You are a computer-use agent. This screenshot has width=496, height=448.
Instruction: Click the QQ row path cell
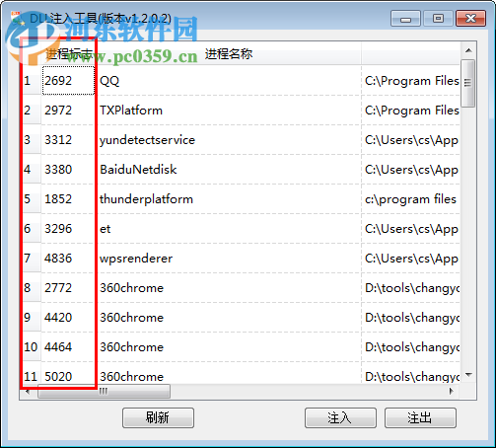tap(411, 81)
